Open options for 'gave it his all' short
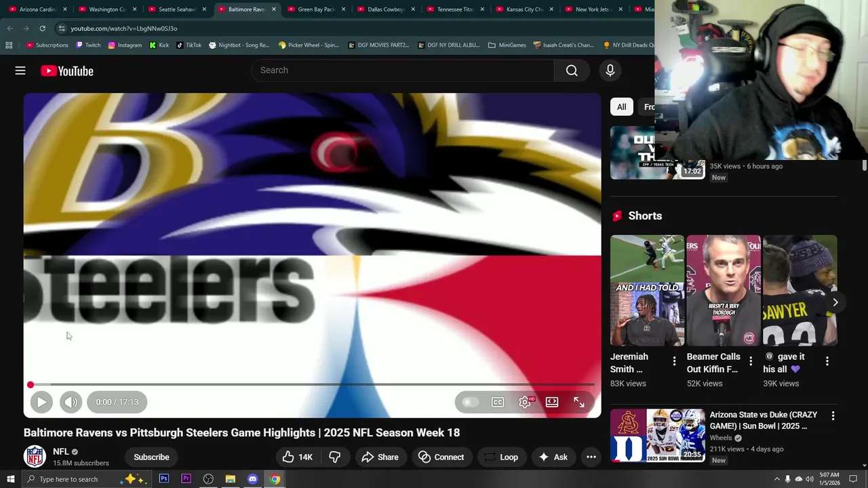Viewport: 868px width, 488px height. point(827,362)
